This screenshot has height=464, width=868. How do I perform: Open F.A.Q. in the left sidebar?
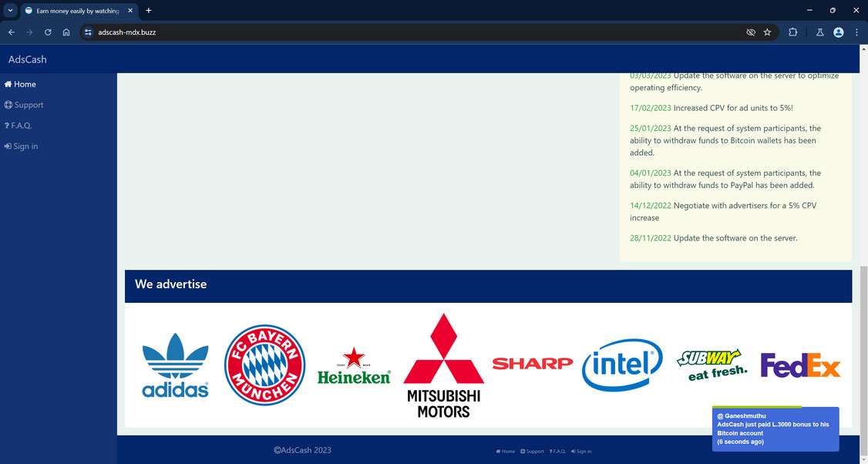coord(19,126)
